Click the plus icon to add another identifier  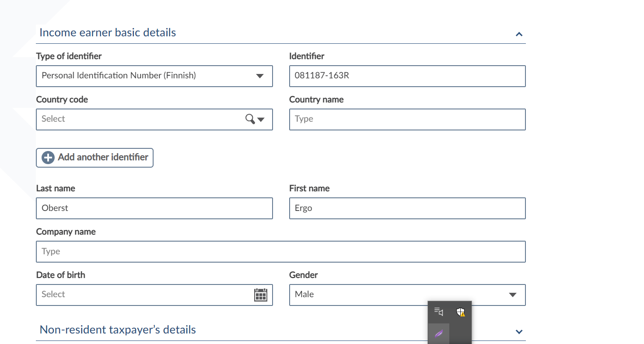click(48, 158)
